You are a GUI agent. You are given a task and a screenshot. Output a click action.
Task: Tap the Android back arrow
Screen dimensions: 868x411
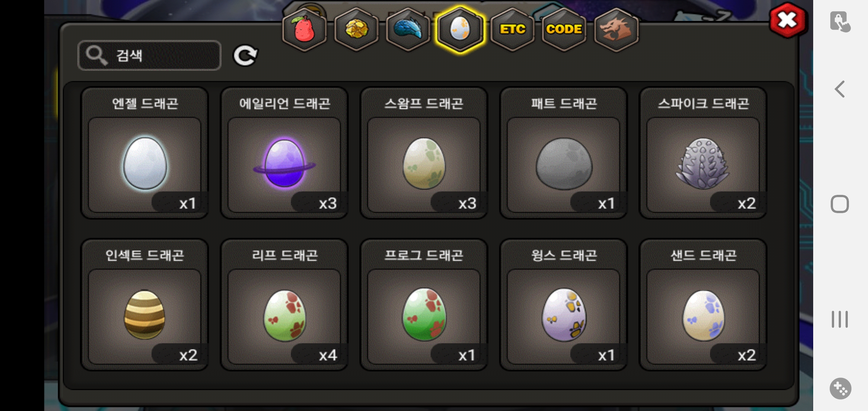839,89
